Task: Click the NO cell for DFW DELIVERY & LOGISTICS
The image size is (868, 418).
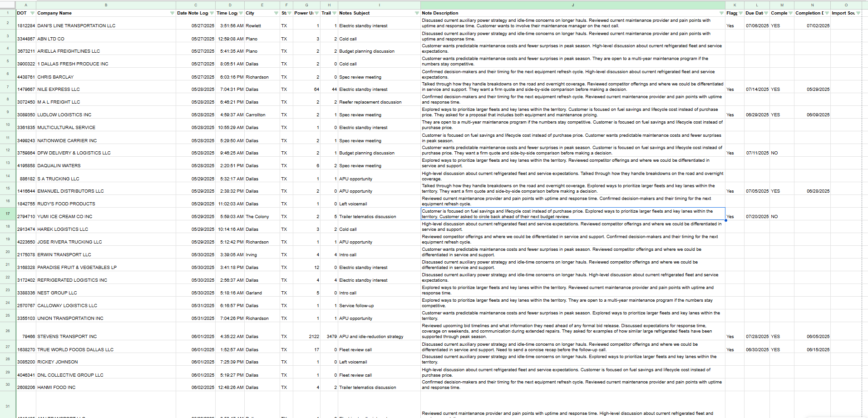Action: 776,153
